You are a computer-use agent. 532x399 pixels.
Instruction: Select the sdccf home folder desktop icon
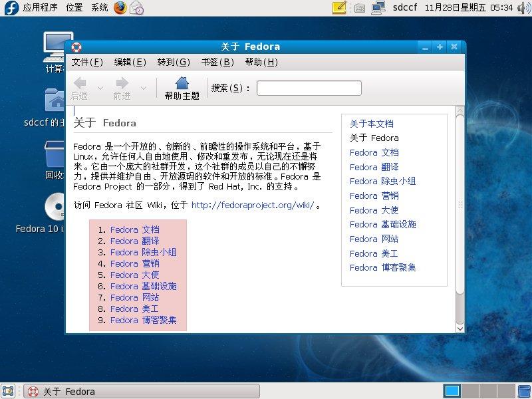45,108
